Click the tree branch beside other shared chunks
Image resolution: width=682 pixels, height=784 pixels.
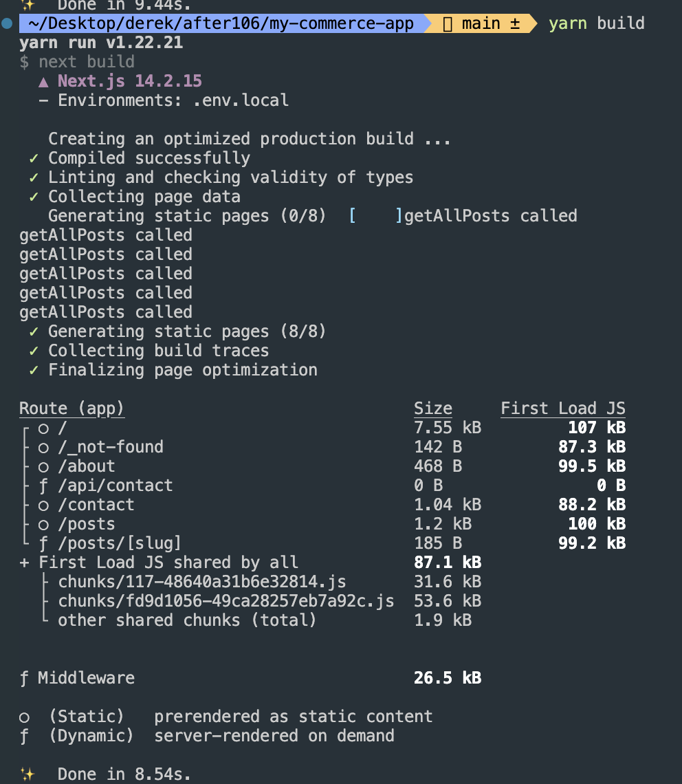(x=45, y=618)
